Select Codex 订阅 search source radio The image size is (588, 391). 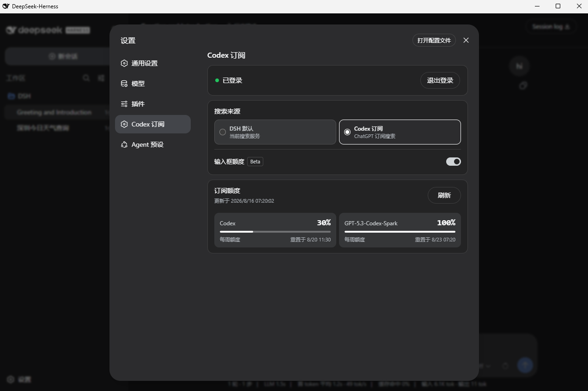tap(400, 132)
